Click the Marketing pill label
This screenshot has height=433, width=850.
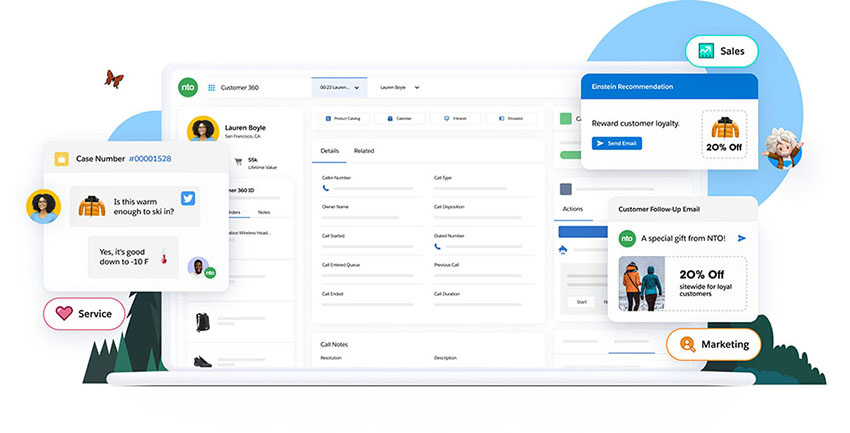713,345
